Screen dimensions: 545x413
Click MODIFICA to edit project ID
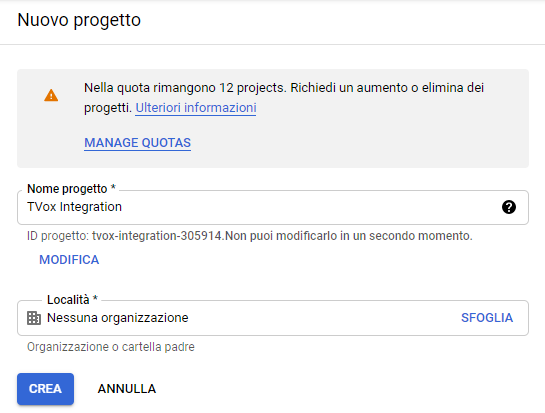click(x=69, y=260)
